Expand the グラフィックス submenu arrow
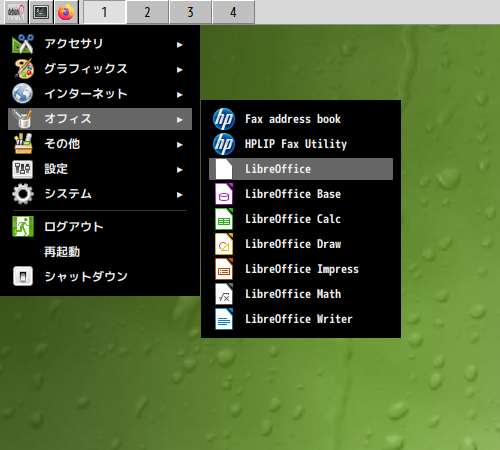The width and height of the screenshot is (500, 450). (x=180, y=70)
